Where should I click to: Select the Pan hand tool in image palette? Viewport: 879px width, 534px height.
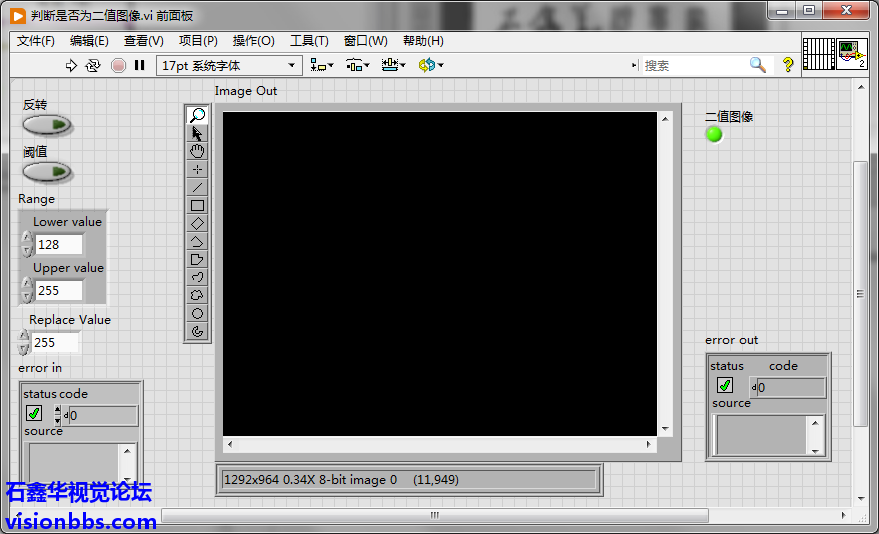pos(197,151)
